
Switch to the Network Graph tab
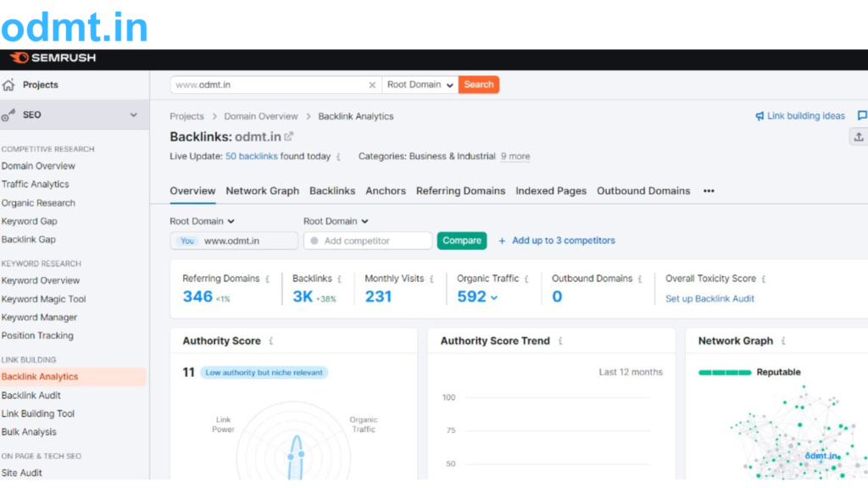coord(263,191)
